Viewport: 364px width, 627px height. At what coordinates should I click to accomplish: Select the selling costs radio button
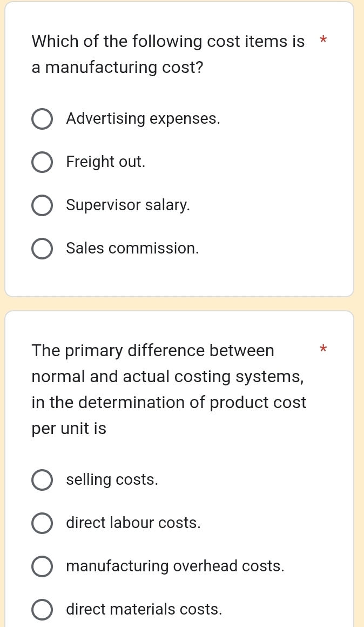[42, 480]
